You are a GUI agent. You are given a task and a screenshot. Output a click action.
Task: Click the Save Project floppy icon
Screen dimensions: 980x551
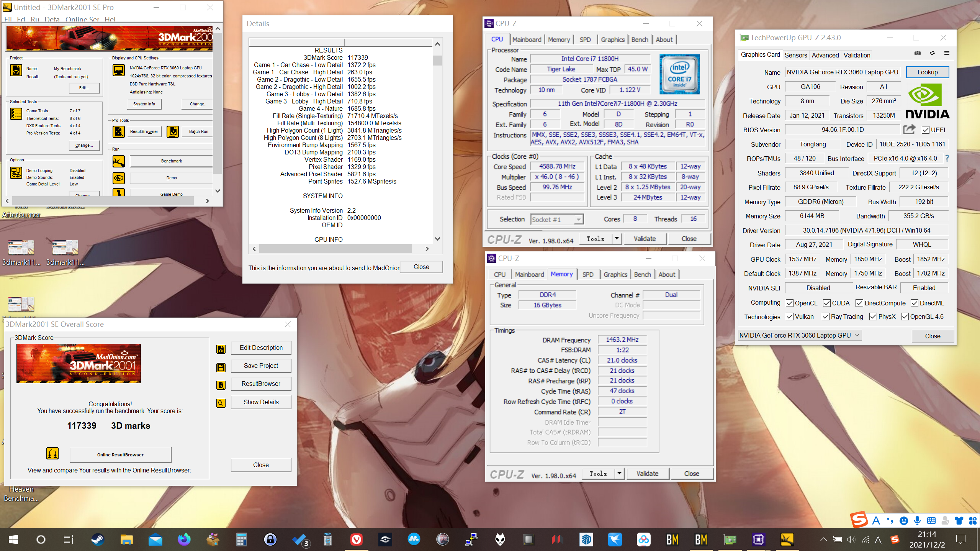[x=221, y=367]
